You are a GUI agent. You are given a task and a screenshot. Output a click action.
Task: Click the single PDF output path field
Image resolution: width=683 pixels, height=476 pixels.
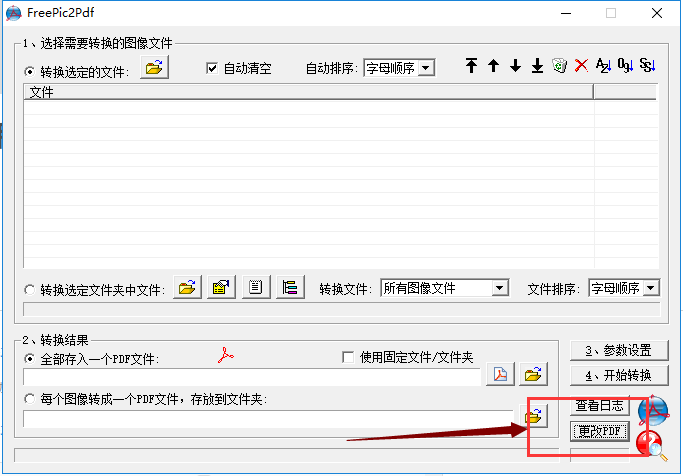point(252,377)
